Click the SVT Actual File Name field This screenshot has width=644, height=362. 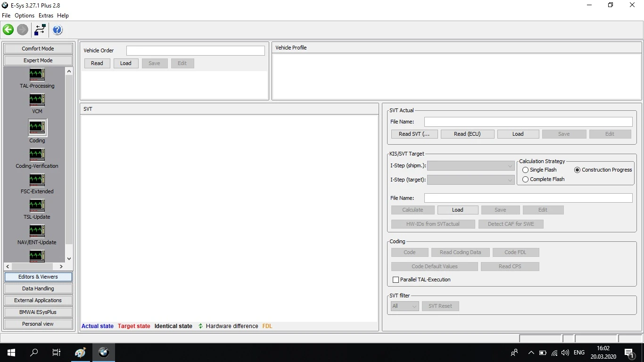pos(528,122)
